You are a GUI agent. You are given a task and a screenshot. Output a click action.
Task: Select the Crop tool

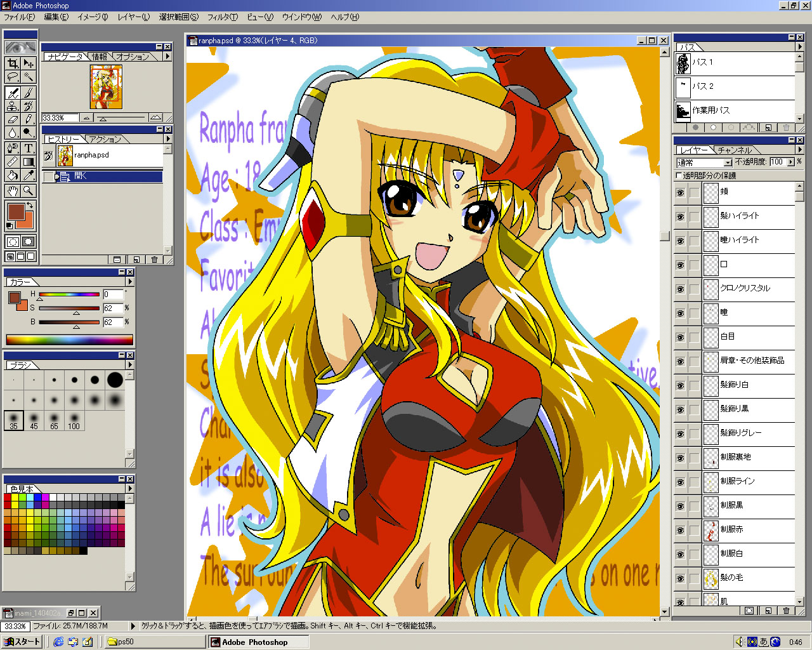(13, 63)
